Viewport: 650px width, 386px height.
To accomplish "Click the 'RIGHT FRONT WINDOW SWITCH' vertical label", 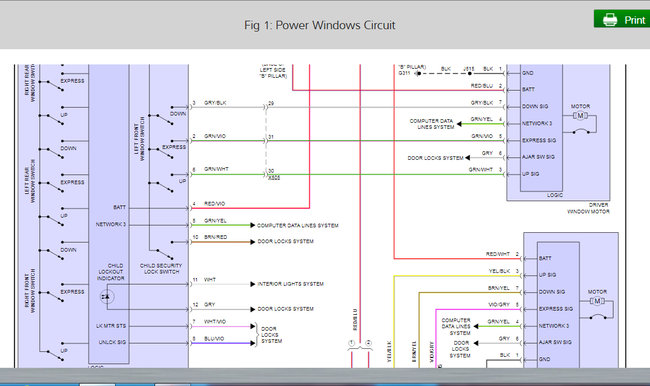I will (30, 290).
